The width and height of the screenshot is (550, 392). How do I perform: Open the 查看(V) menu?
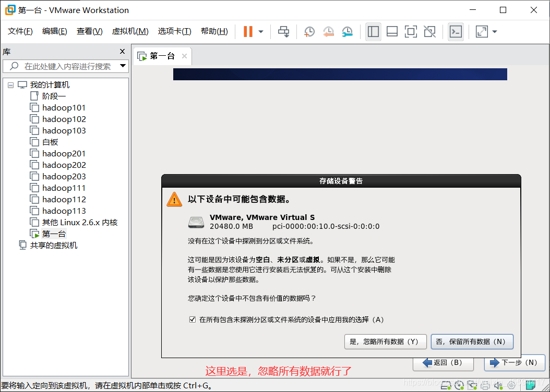[x=89, y=31]
